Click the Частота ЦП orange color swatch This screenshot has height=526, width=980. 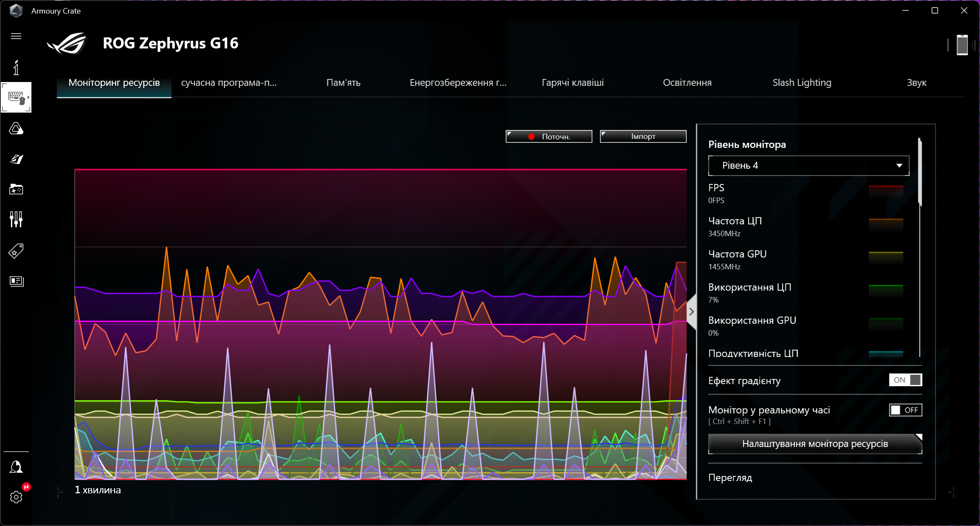pyautogui.click(x=886, y=224)
